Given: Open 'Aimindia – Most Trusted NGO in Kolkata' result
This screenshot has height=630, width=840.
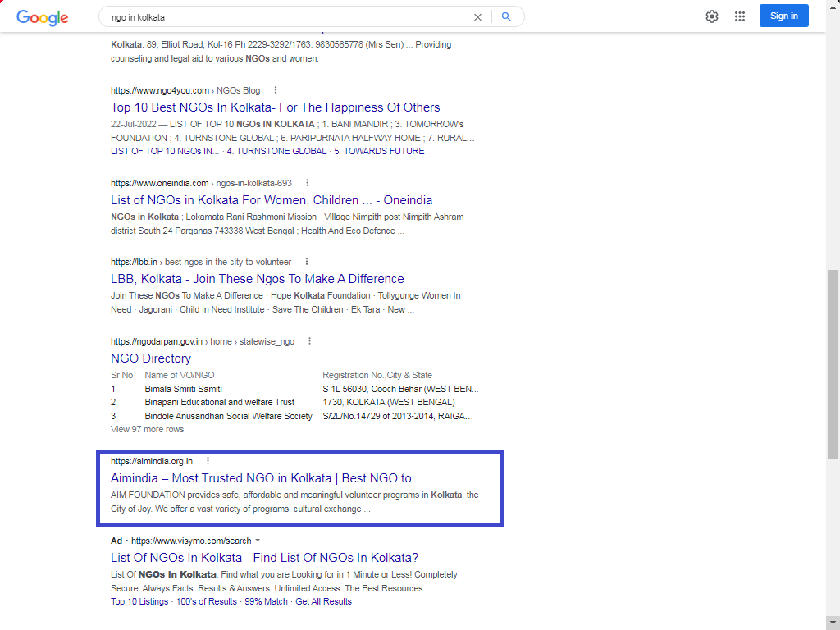Looking at the screenshot, I should 267,478.
